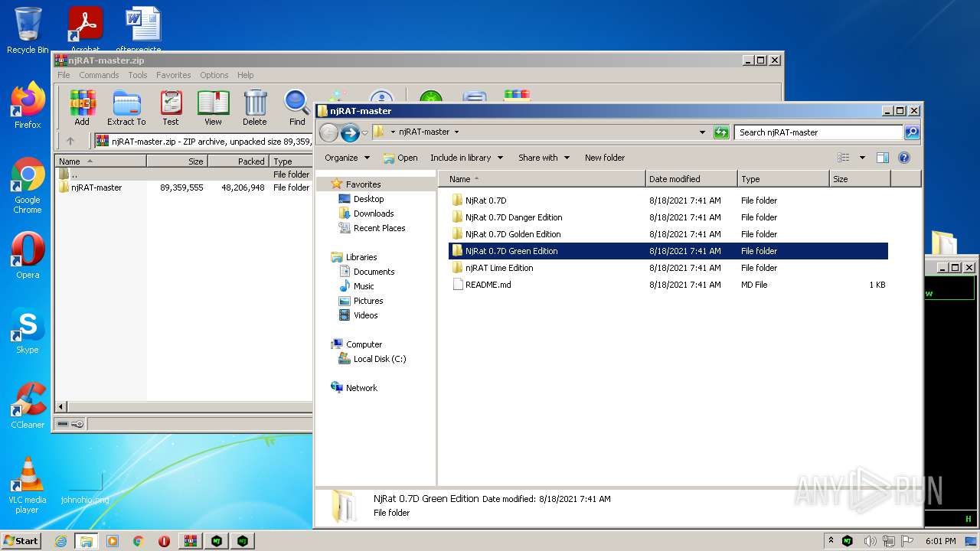Click the Test archive icon in WinRAR
This screenshot has height=551, width=980.
[171, 108]
